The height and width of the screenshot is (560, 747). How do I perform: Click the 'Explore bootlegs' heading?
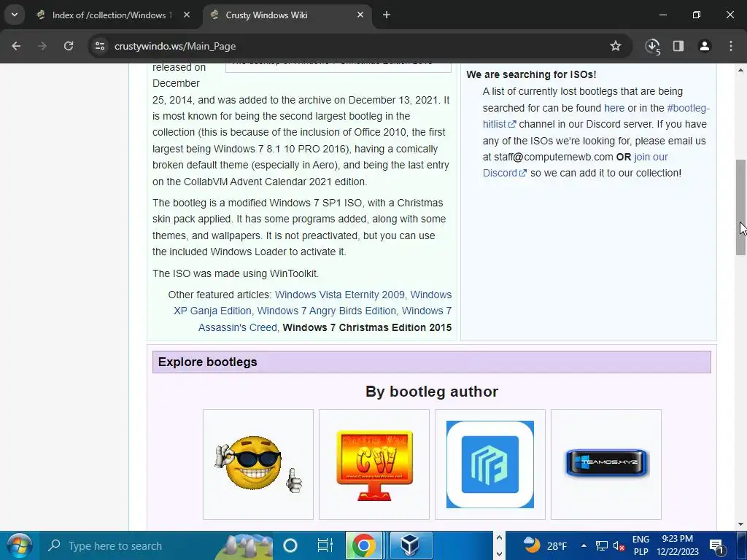click(207, 362)
